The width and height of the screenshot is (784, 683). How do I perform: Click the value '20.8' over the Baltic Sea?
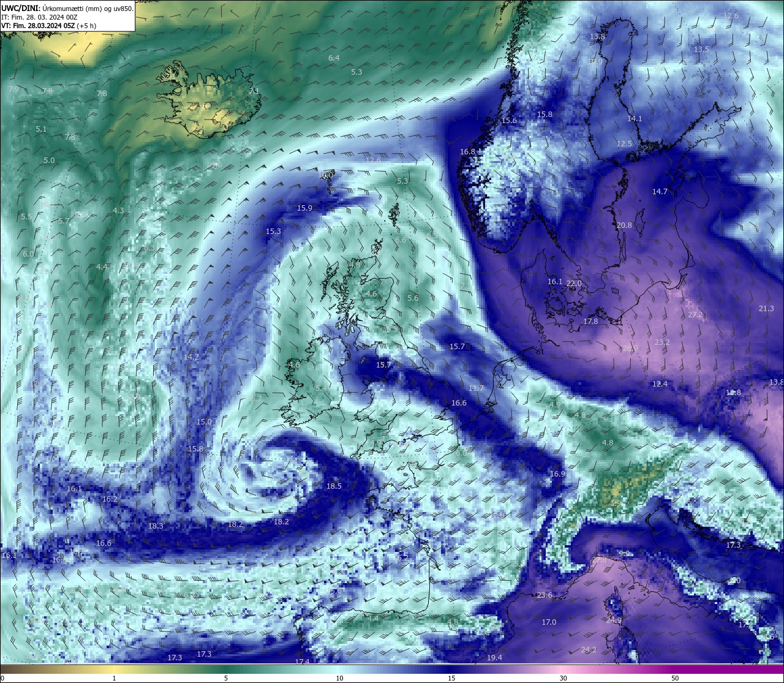tap(624, 225)
